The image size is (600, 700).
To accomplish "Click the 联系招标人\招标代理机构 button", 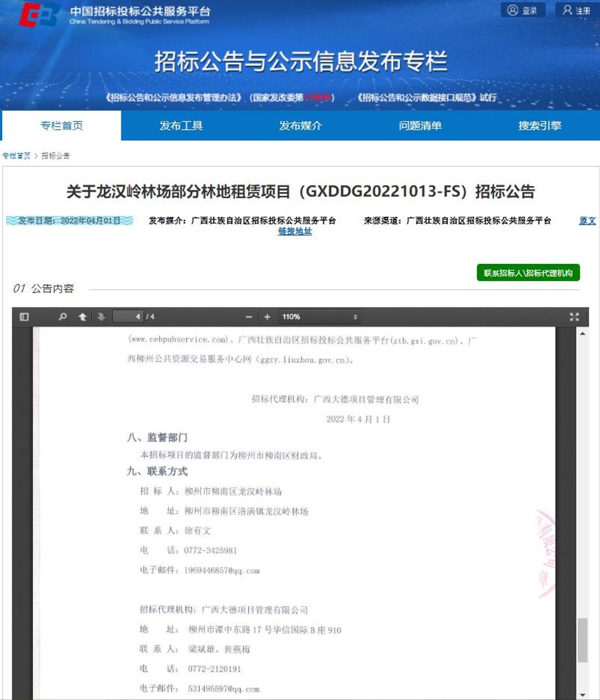I will pyautogui.click(x=528, y=273).
